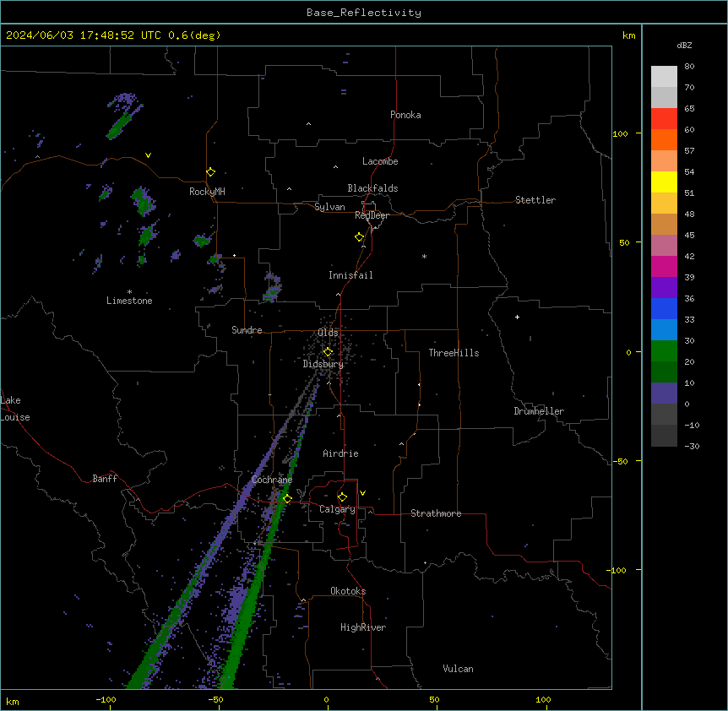Click the yellow v marker northeast of Calgary
The width and height of the screenshot is (728, 711).
(x=362, y=493)
